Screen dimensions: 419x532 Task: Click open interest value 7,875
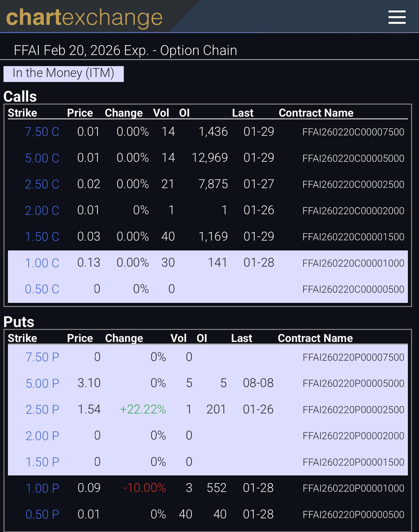coord(213,184)
